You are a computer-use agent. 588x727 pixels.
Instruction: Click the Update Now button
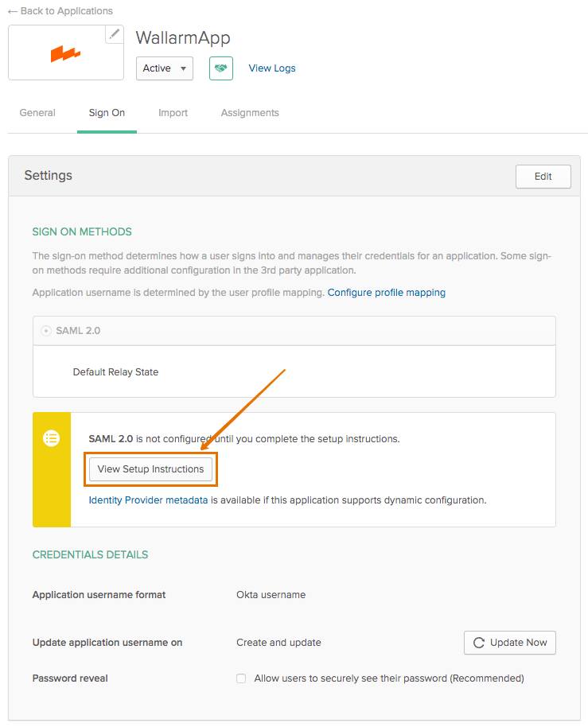510,643
